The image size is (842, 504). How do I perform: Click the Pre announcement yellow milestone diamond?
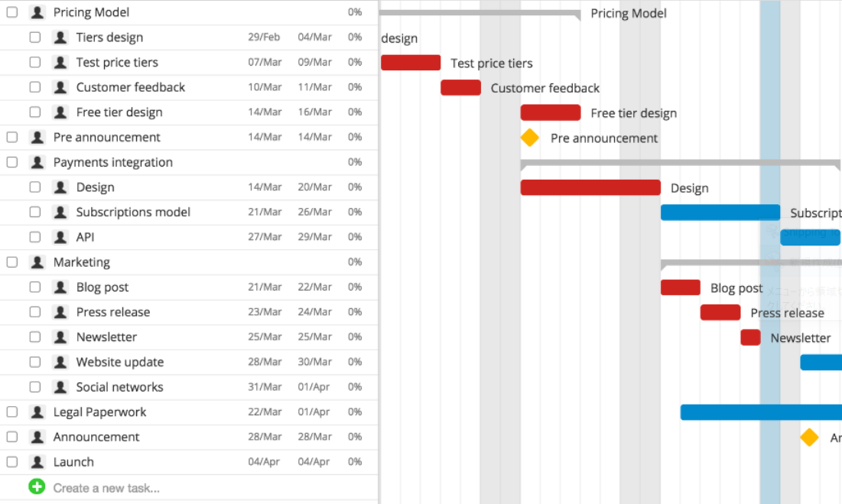(x=529, y=138)
